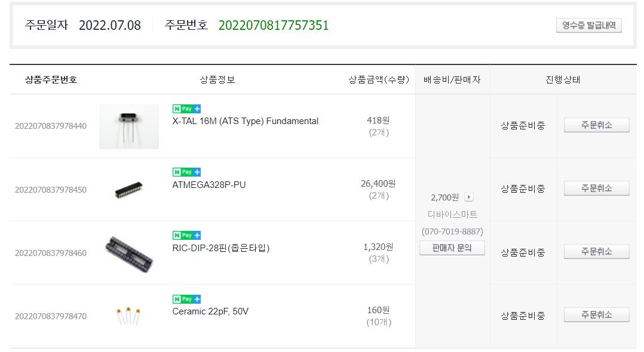This screenshot has width=644, height=352.
Task: Click the 판매자 문의 button
Action: point(452,248)
